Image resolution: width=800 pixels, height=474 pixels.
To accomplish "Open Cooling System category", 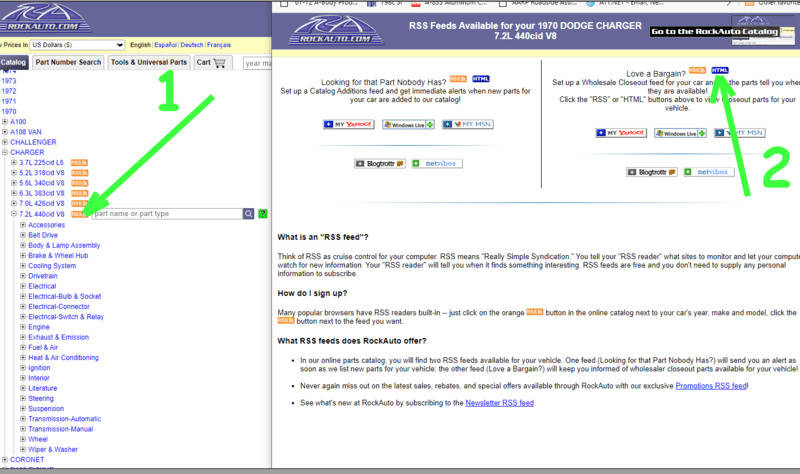I will tap(52, 266).
